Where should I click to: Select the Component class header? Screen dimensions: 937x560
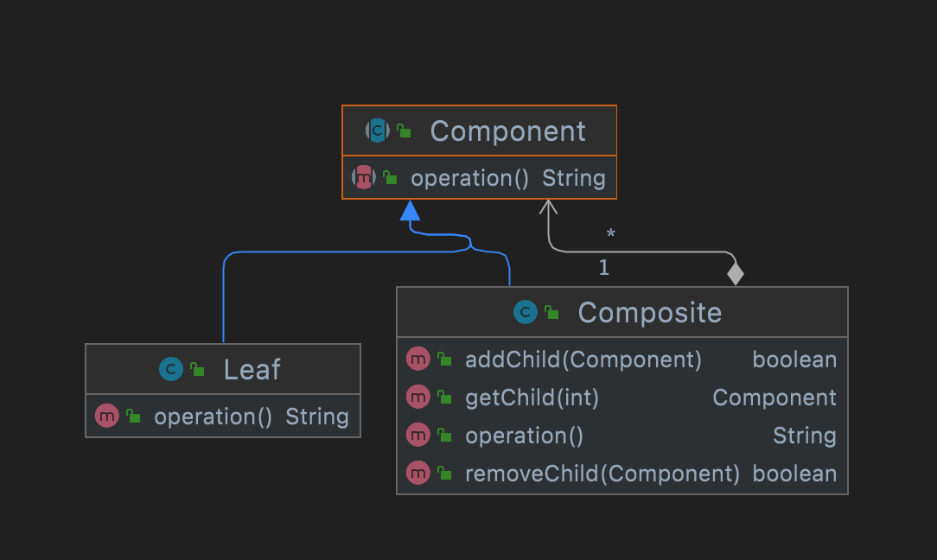(507, 131)
